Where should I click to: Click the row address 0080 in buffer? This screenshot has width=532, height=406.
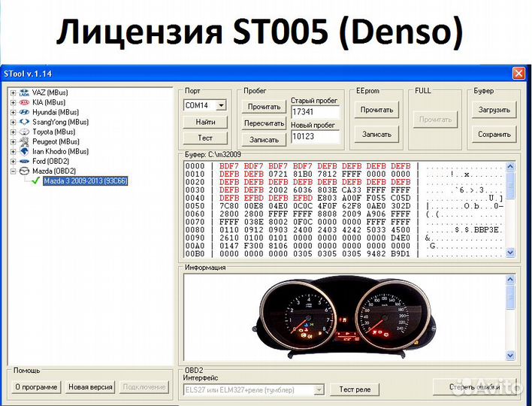point(195,230)
